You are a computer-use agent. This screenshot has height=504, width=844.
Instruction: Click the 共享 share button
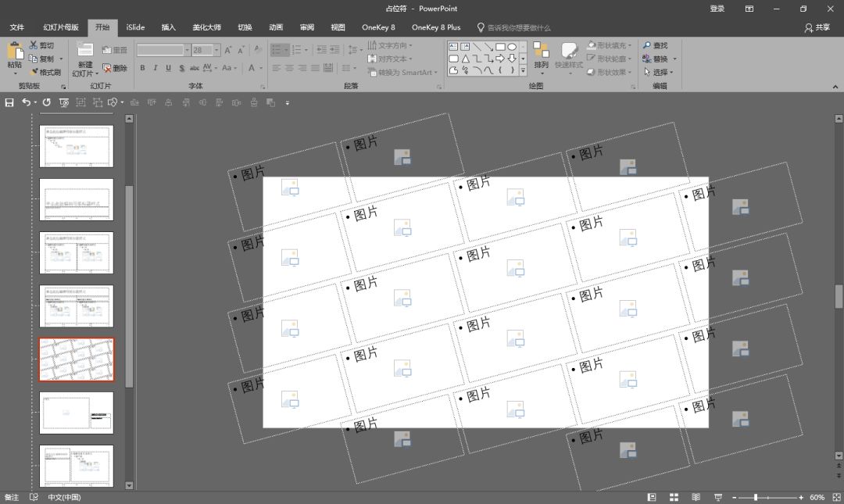pos(817,27)
